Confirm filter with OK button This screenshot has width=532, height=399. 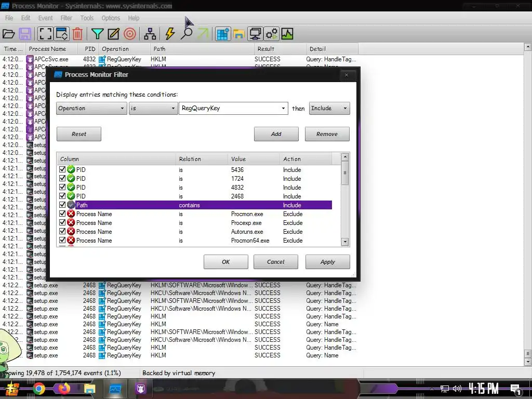coord(225,262)
